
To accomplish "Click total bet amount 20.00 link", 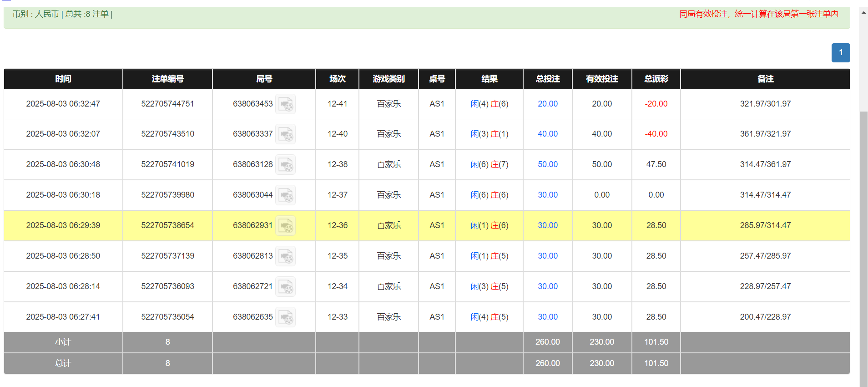I will tap(547, 104).
